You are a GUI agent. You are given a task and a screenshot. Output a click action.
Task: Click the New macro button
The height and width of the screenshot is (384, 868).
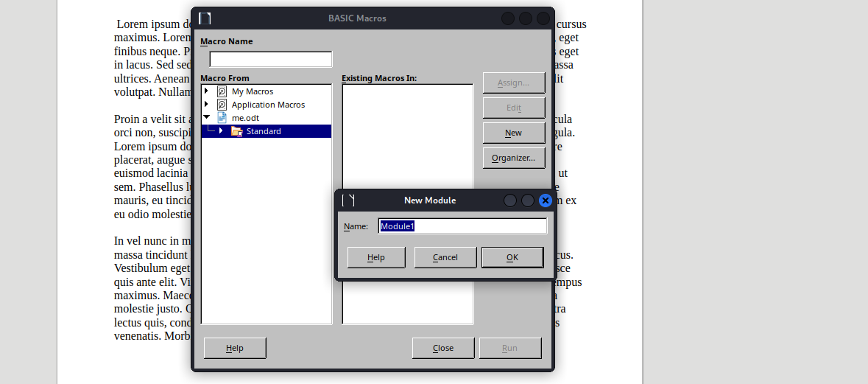point(514,133)
